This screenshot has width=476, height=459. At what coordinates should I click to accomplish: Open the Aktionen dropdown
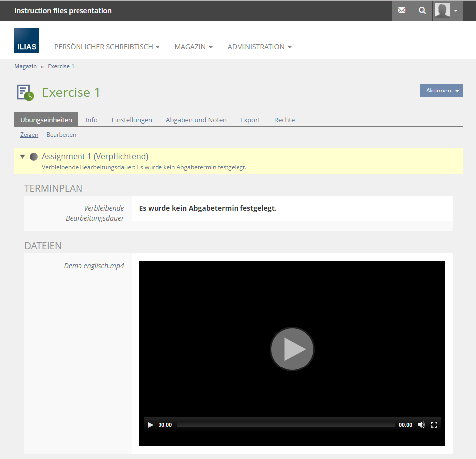coord(441,91)
